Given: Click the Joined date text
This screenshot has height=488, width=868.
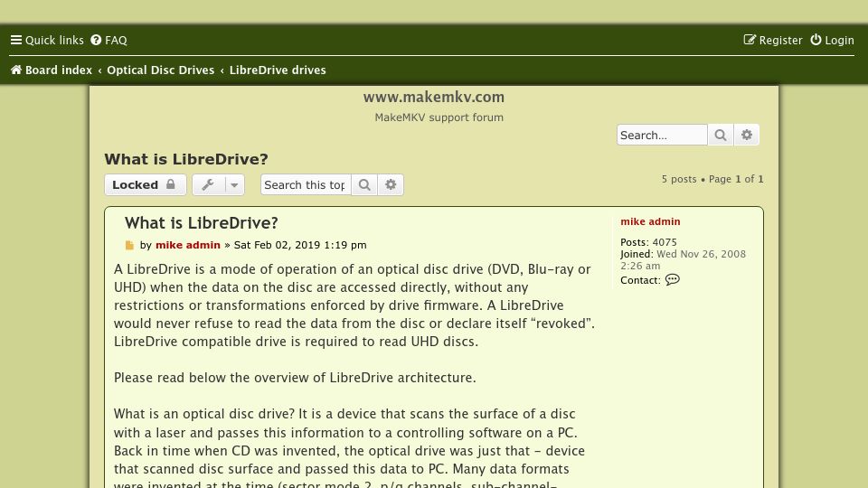Looking at the screenshot, I should (x=684, y=260).
